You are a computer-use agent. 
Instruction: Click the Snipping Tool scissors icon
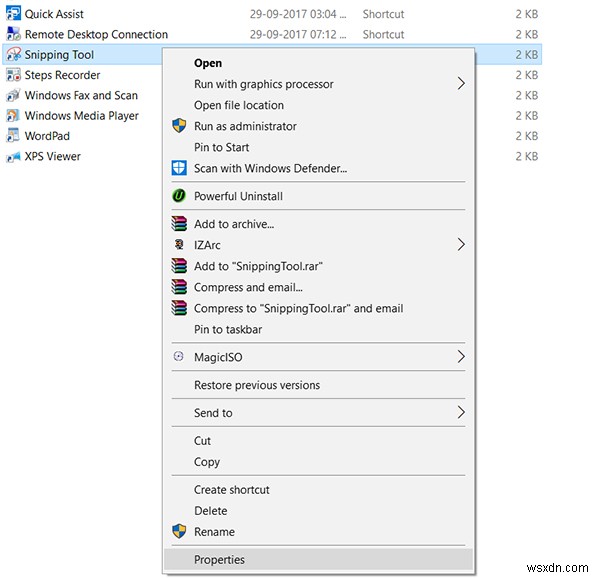point(13,54)
